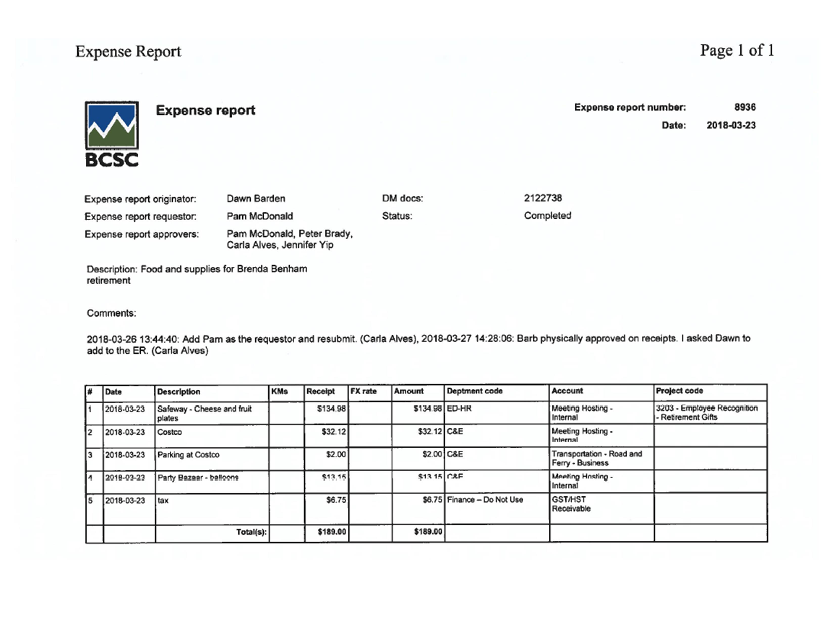
Task: Click the 'Project code' column header
Action: point(710,392)
